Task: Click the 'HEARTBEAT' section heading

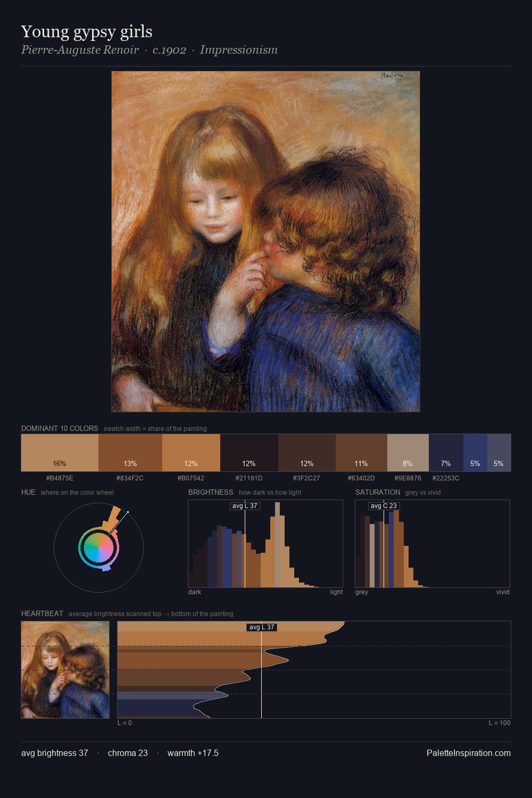Action: tap(42, 613)
